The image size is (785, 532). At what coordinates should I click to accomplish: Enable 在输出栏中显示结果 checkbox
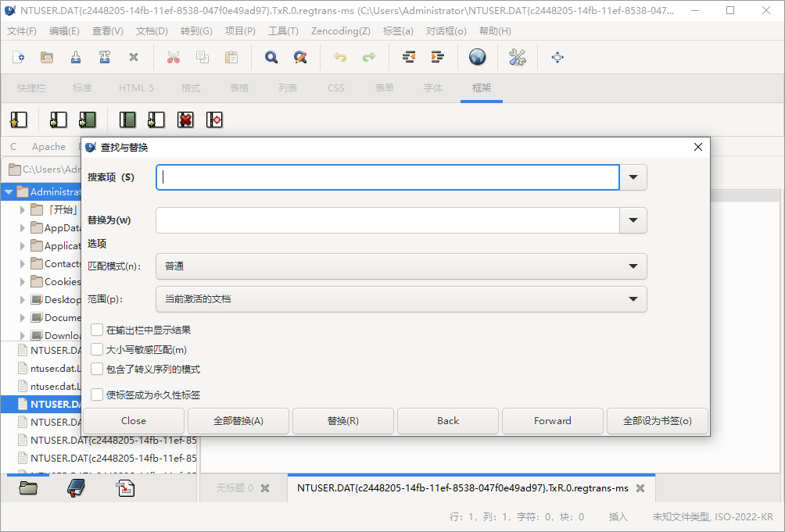(97, 330)
